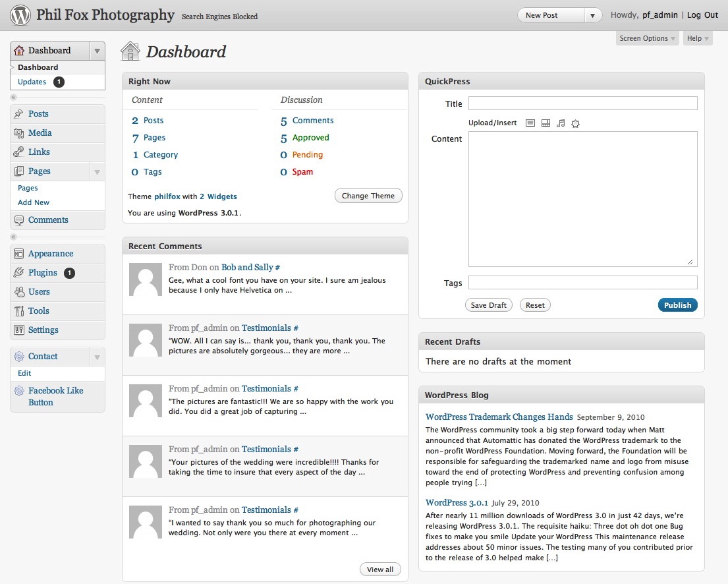
Task: Click the Add Audio music note icon
Action: pyautogui.click(x=561, y=123)
